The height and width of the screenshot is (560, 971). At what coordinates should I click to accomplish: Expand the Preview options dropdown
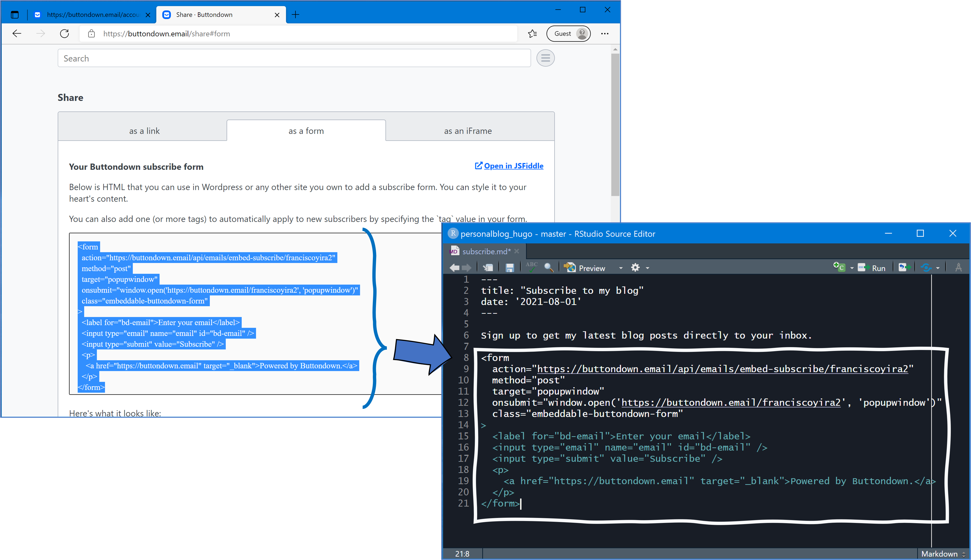coord(620,268)
